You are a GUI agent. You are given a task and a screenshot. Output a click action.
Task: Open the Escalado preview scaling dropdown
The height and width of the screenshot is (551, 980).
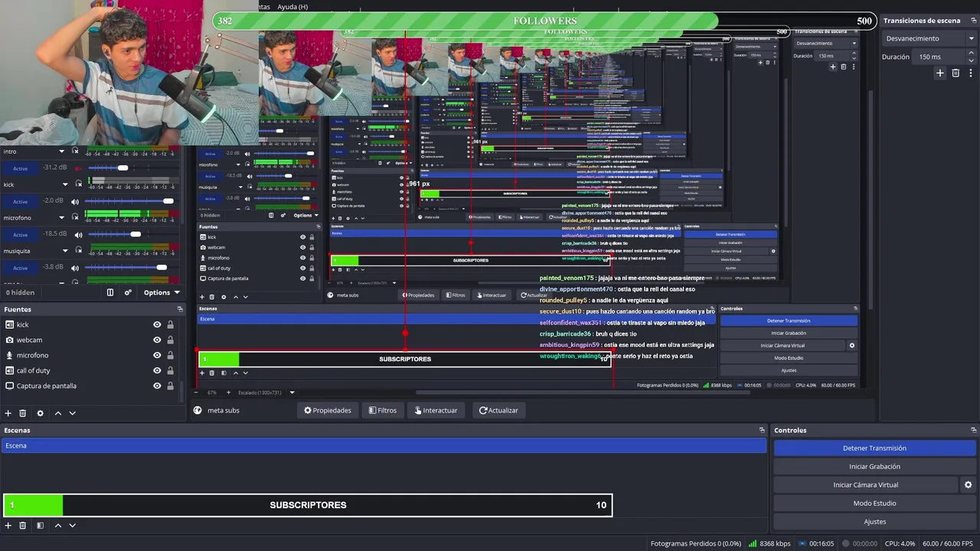coord(266,393)
